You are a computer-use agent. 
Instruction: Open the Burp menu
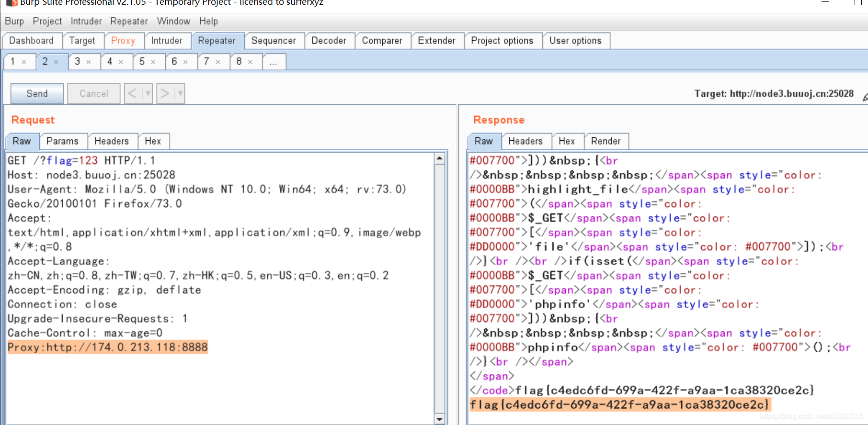[x=14, y=21]
